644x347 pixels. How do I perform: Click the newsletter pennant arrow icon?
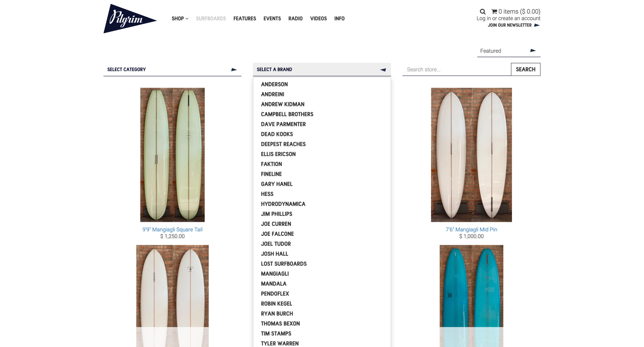[x=537, y=25]
